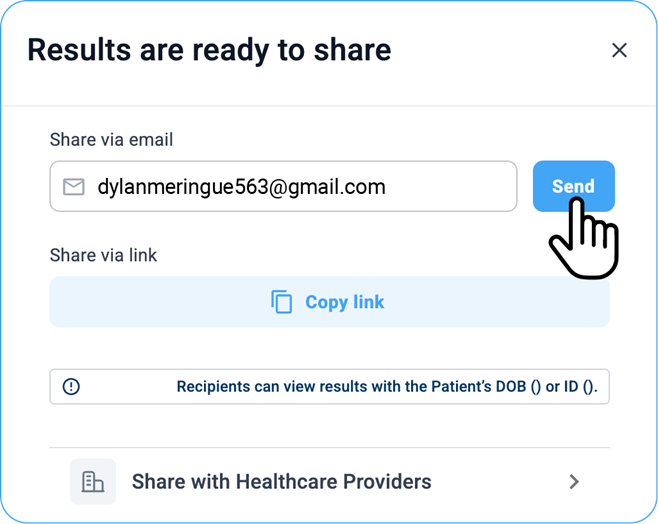Click the empty right side of email field
Image resolution: width=658 pixels, height=524 pixels.
460,187
